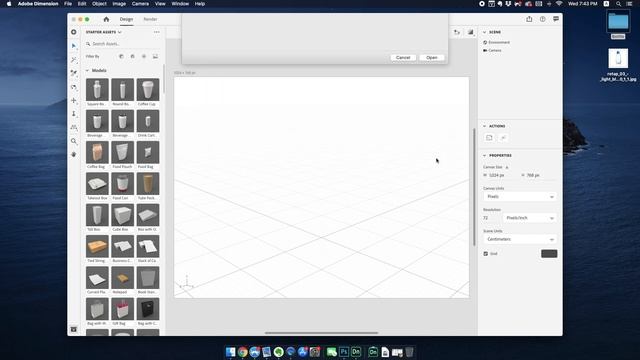Open Chrome from the Dock
This screenshot has height=360, width=640.
(242, 352)
